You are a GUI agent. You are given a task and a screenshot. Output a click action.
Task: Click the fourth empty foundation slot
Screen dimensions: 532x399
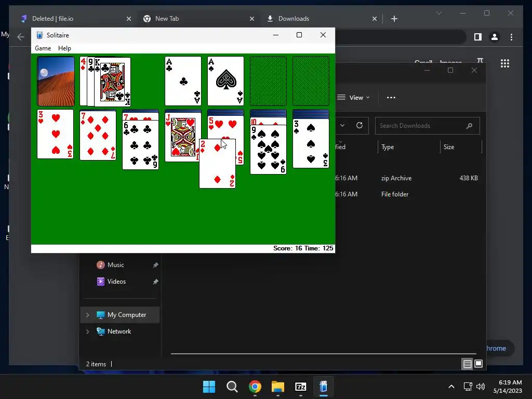[x=311, y=82]
